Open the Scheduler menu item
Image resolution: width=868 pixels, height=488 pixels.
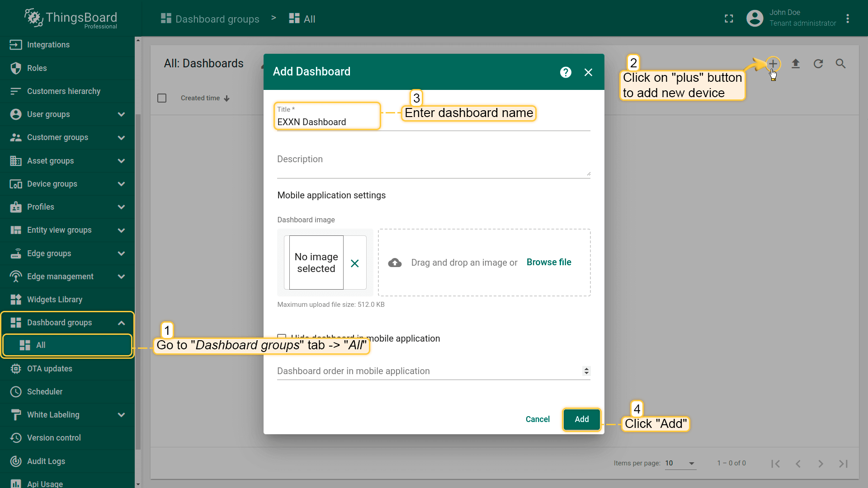45,392
